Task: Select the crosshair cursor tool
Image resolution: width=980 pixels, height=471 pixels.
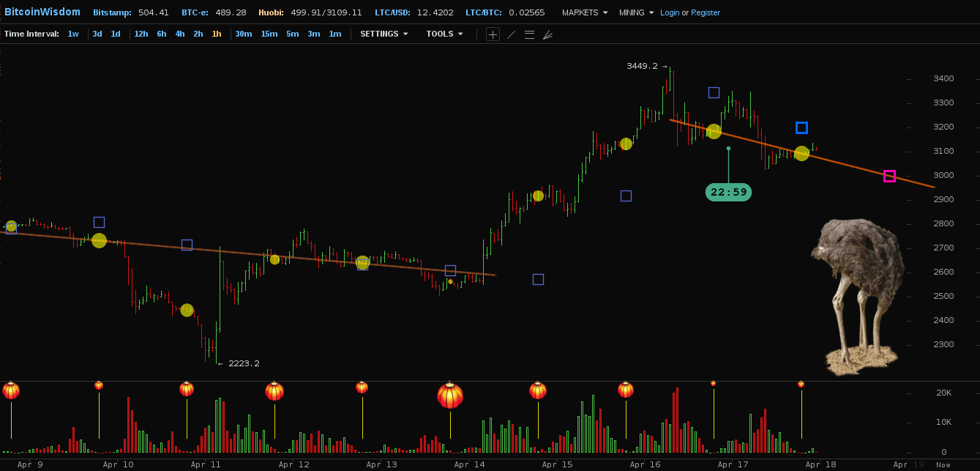Action: pyautogui.click(x=493, y=34)
